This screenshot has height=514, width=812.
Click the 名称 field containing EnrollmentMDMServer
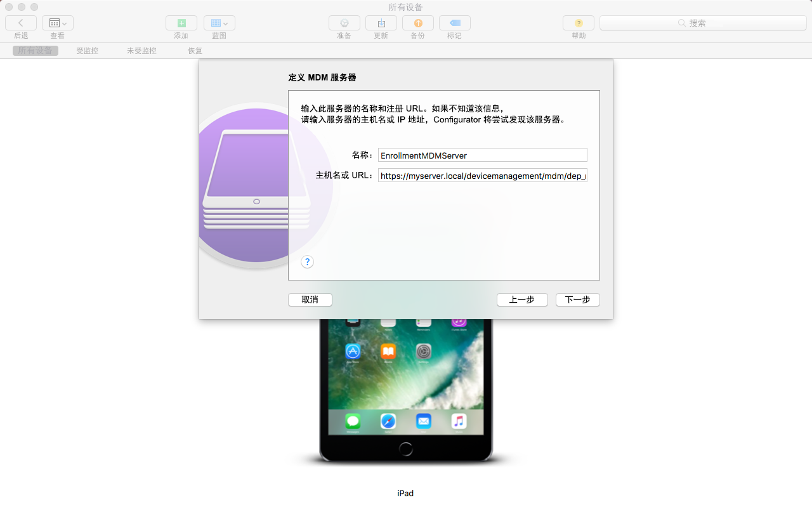[483, 155]
